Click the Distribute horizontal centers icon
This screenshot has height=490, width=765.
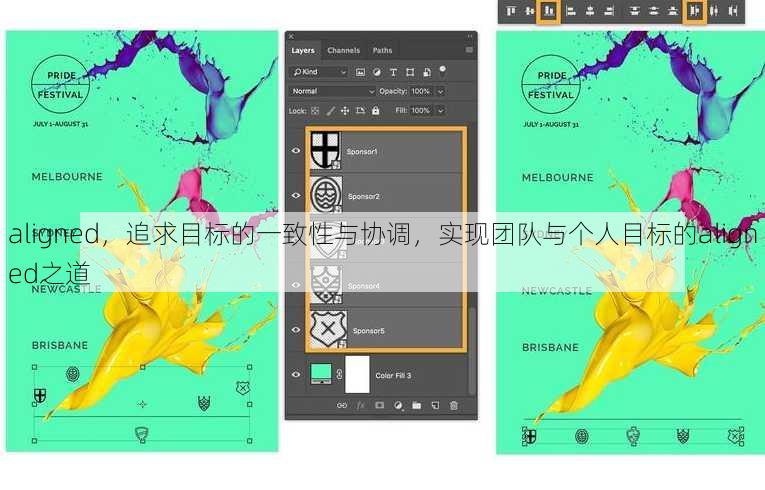(x=714, y=11)
